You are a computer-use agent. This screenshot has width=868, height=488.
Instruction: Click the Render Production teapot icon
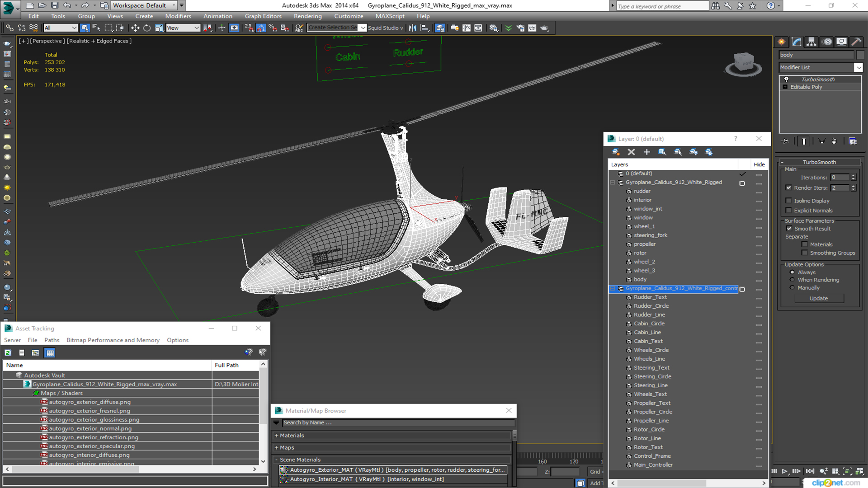coord(544,28)
